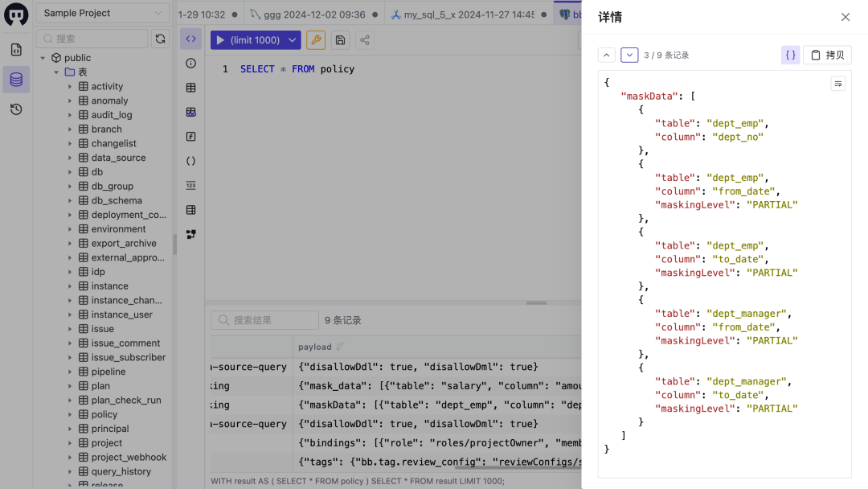Open the functions panel icon
This screenshot has height=489, width=868.
191,137
